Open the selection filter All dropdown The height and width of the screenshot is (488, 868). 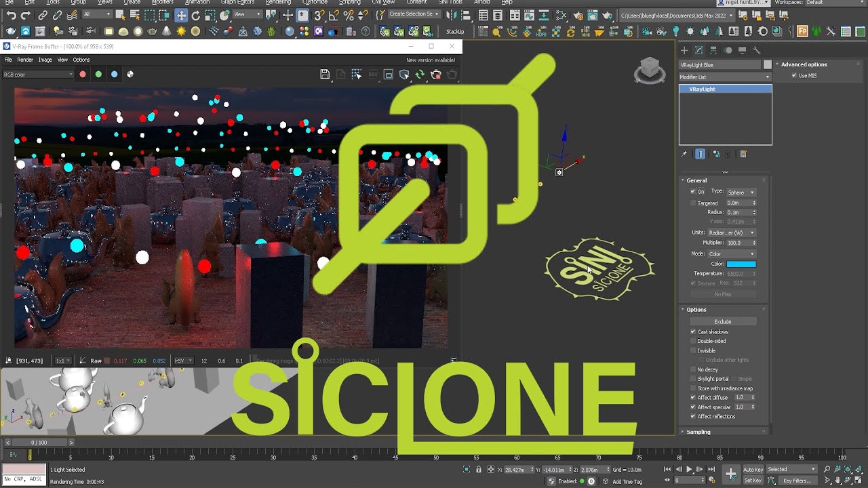coord(98,14)
